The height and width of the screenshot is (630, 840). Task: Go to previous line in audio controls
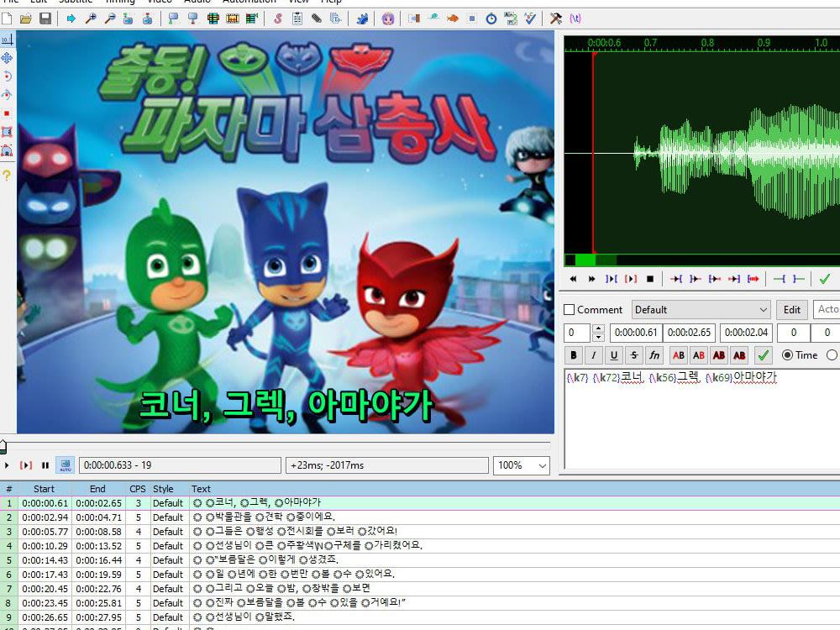click(x=573, y=279)
